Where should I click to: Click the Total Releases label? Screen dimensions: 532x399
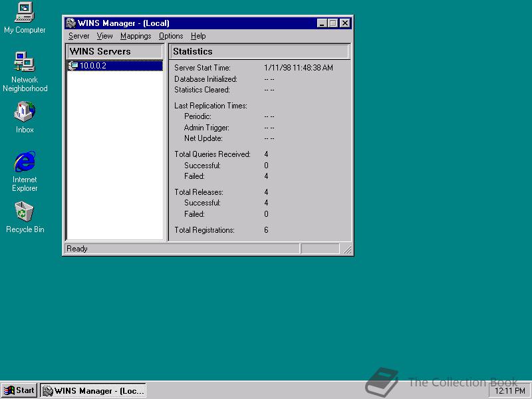[199, 192]
